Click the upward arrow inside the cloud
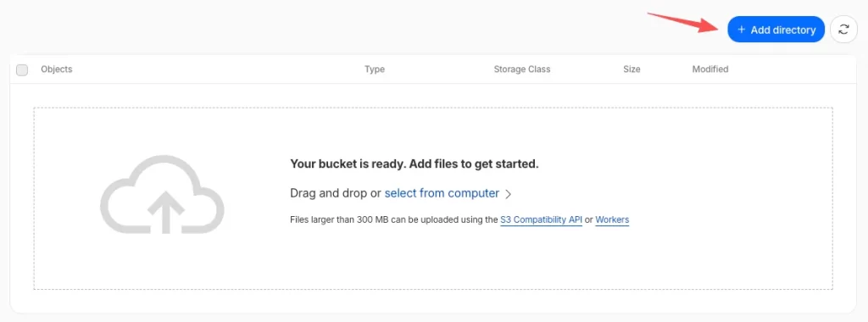Image resolution: width=868 pixels, height=322 pixels. tap(164, 213)
